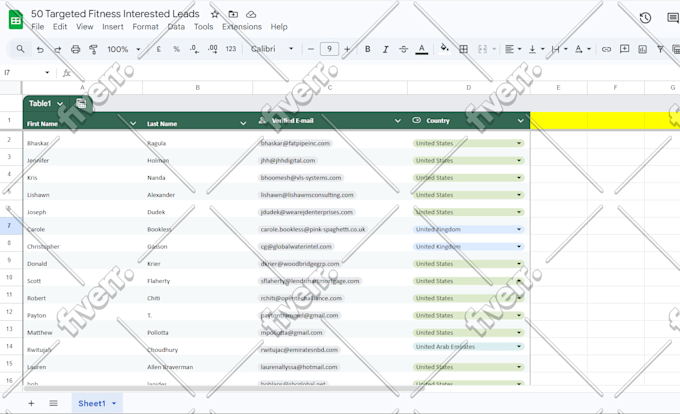Open horizontal align dropdown
Viewport: 680px width, 414px height.
(x=513, y=49)
